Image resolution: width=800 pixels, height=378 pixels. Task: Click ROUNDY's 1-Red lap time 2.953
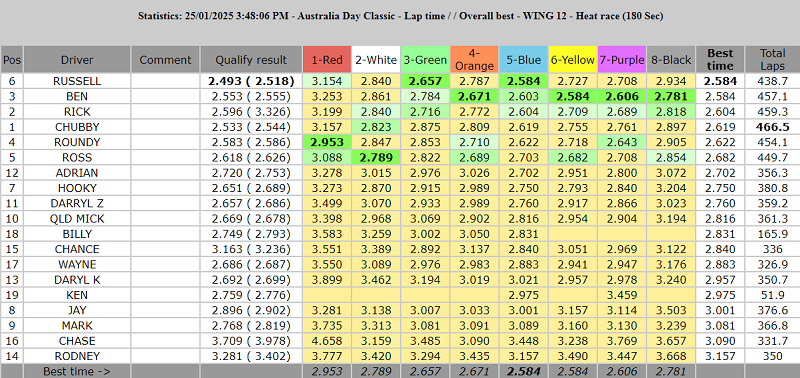[327, 142]
